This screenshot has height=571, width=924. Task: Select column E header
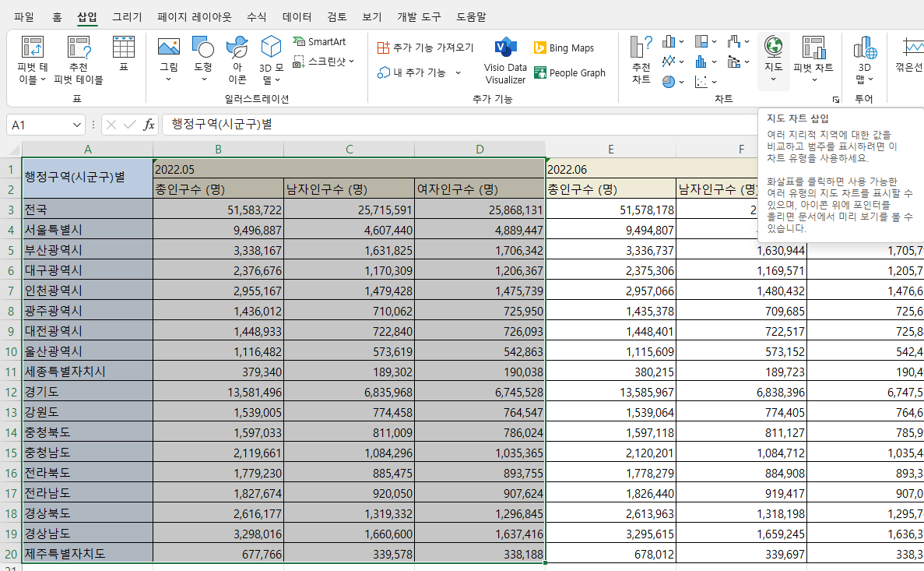click(610, 150)
